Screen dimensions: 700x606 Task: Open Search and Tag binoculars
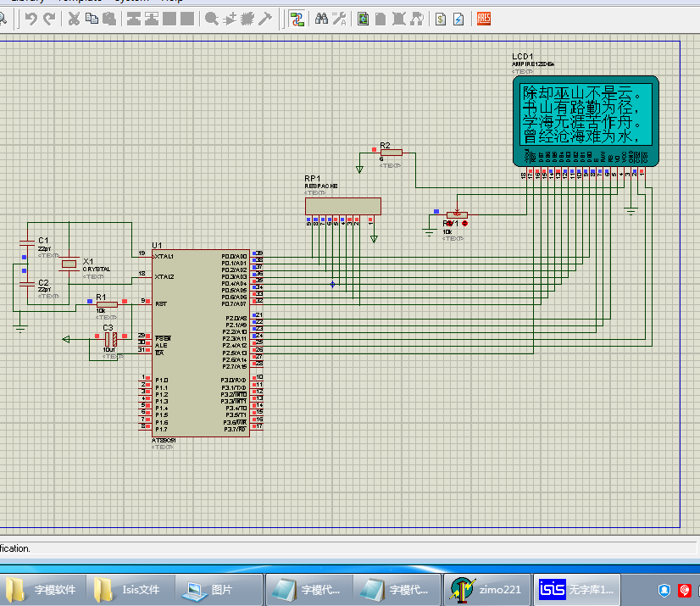[x=321, y=19]
